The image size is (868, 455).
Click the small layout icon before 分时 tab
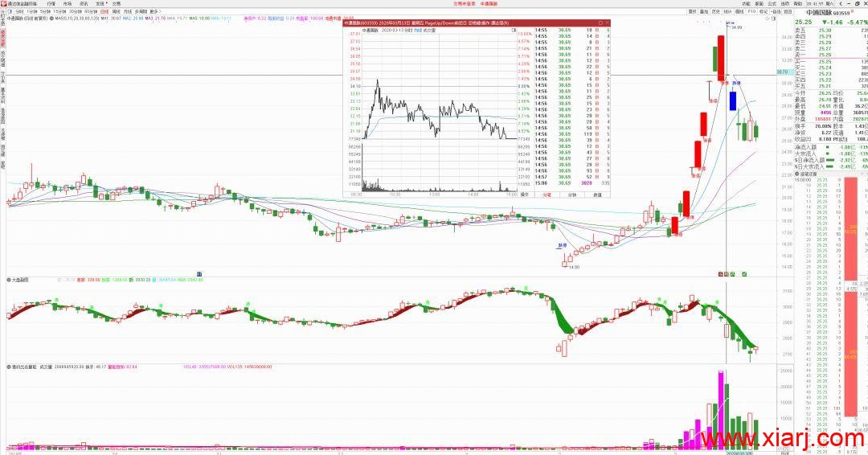(10, 11)
